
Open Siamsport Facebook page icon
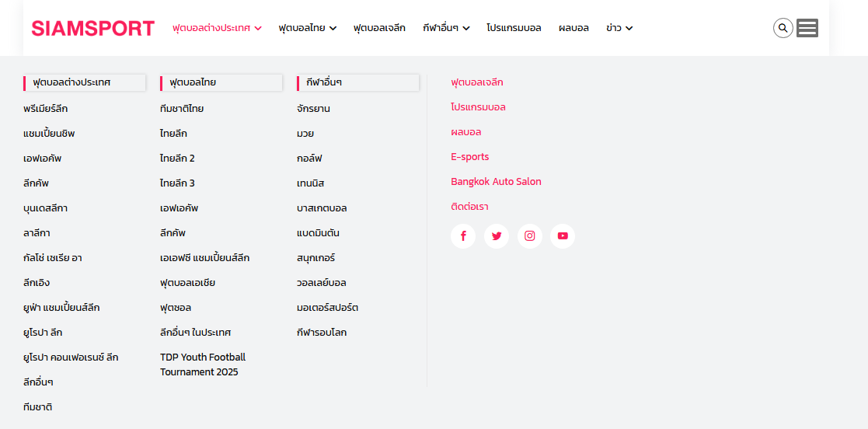pos(463,236)
